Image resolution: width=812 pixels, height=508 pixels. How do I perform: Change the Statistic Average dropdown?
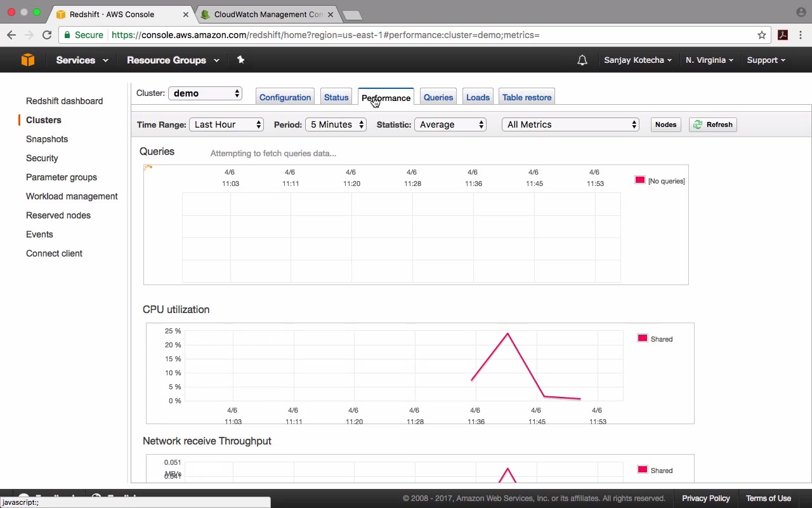450,124
